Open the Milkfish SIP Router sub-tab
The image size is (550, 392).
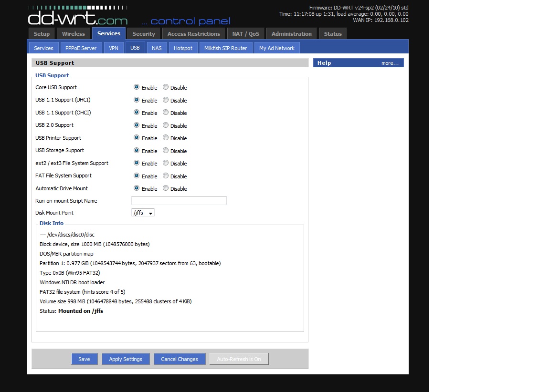(x=225, y=48)
